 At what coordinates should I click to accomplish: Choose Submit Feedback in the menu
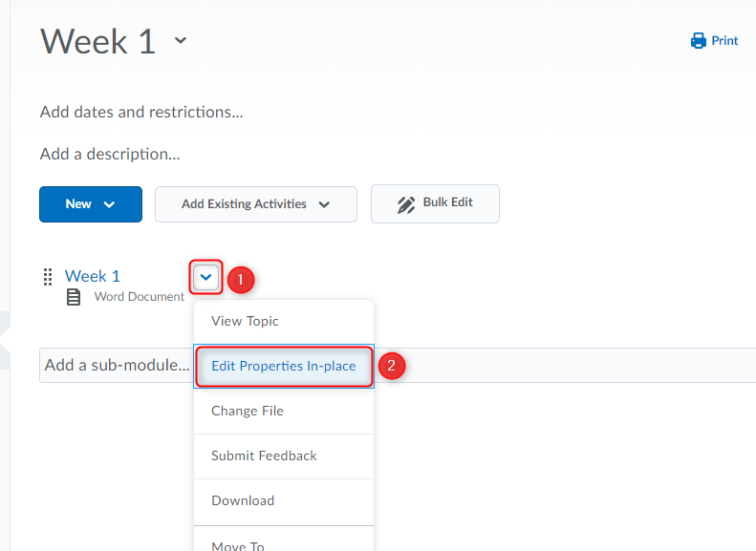tap(264, 456)
